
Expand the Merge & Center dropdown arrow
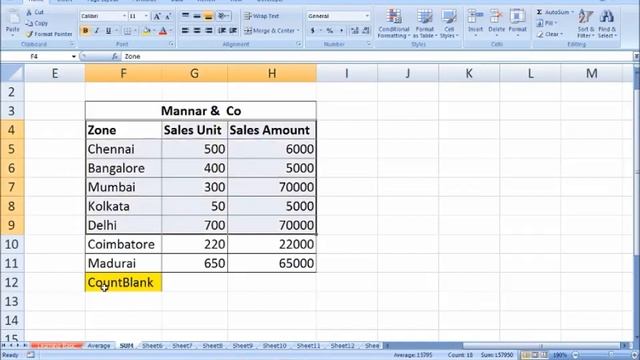click(298, 31)
